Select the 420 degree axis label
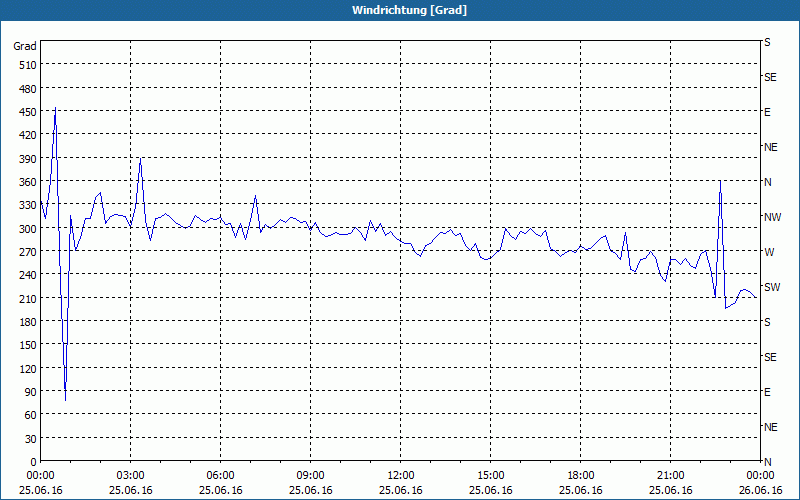 29,135
